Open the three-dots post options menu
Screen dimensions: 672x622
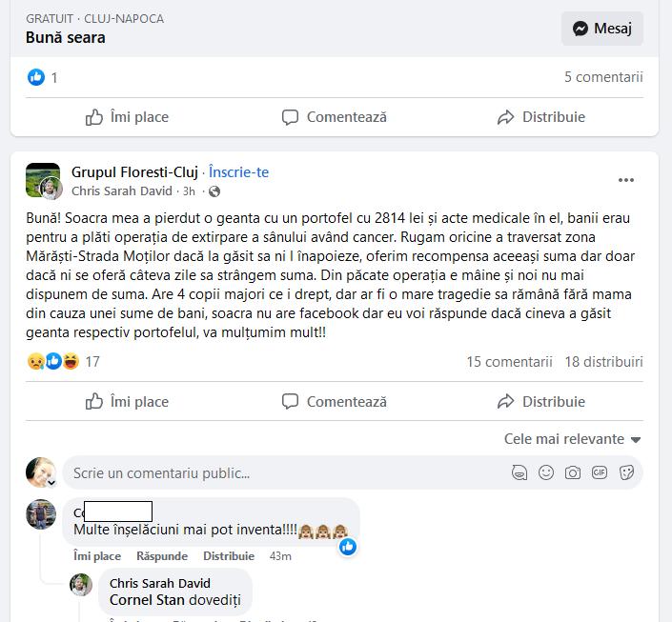tap(625, 180)
